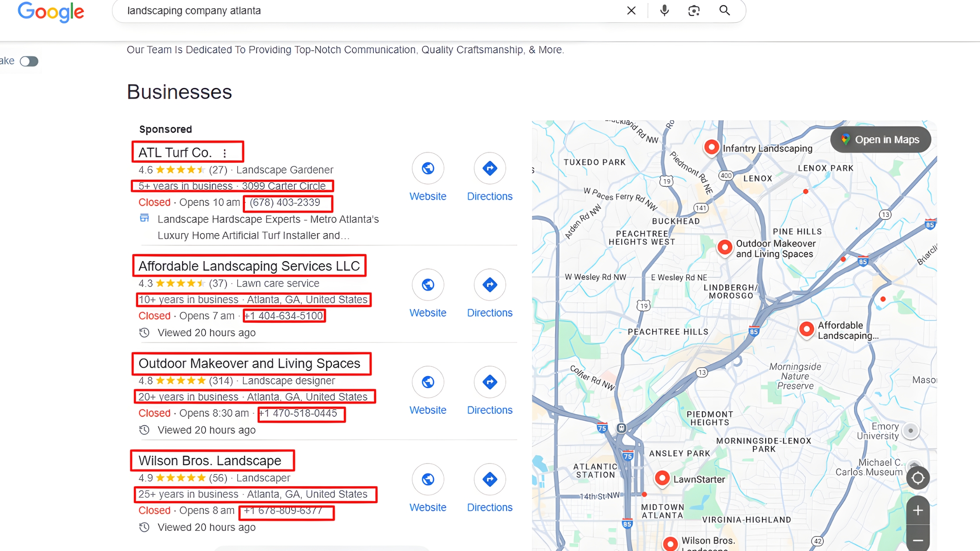
Task: Click Open in Maps button
Action: pyautogui.click(x=880, y=139)
